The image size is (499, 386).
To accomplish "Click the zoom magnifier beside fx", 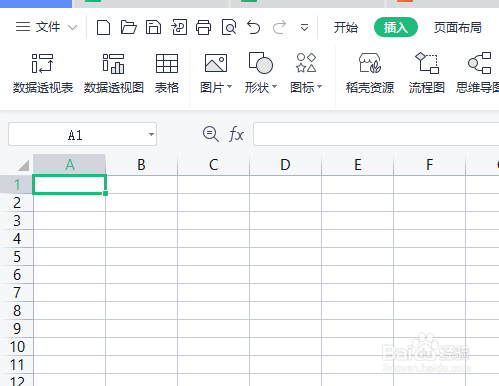I will point(211,134).
